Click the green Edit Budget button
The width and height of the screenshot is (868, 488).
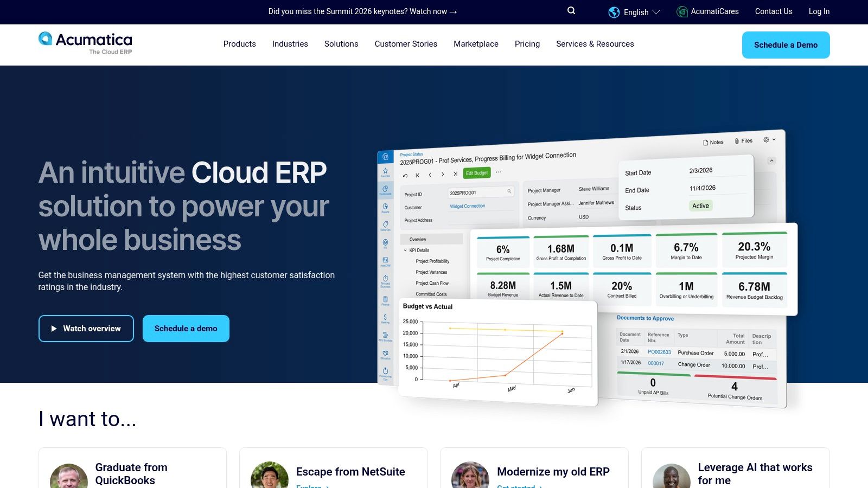477,173
